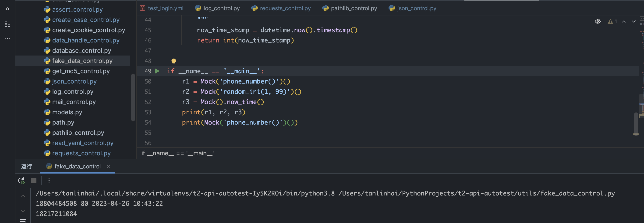Click console output 18217211084
This screenshot has height=223, width=644.
[x=57, y=214]
